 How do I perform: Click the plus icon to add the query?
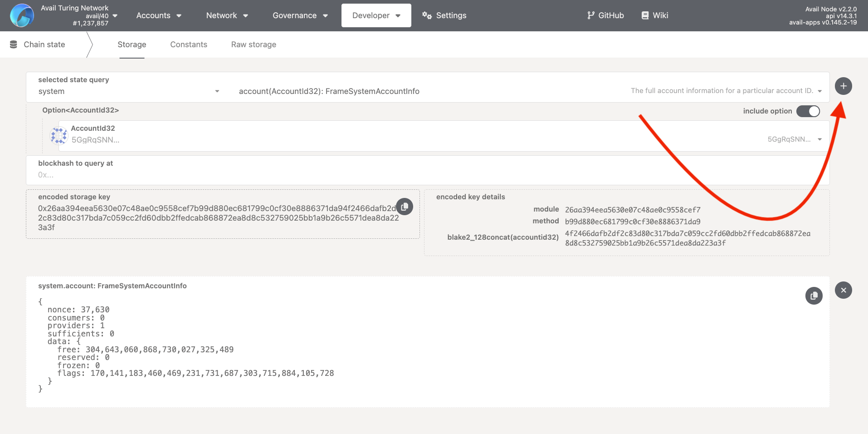[x=843, y=86]
